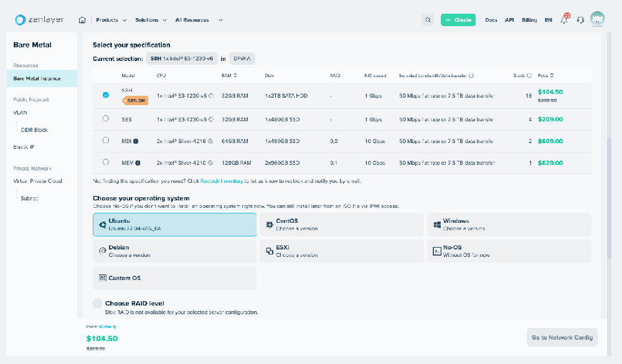Open the EN language selector
Viewport: 622px width, 364px height.
tap(548, 20)
